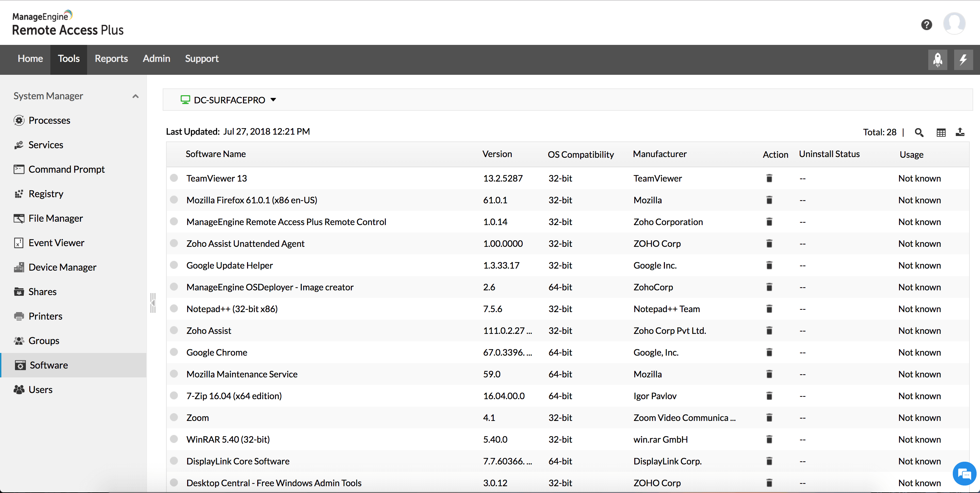Image resolution: width=980 pixels, height=493 pixels.
Task: Open the help question mark icon
Action: click(926, 25)
